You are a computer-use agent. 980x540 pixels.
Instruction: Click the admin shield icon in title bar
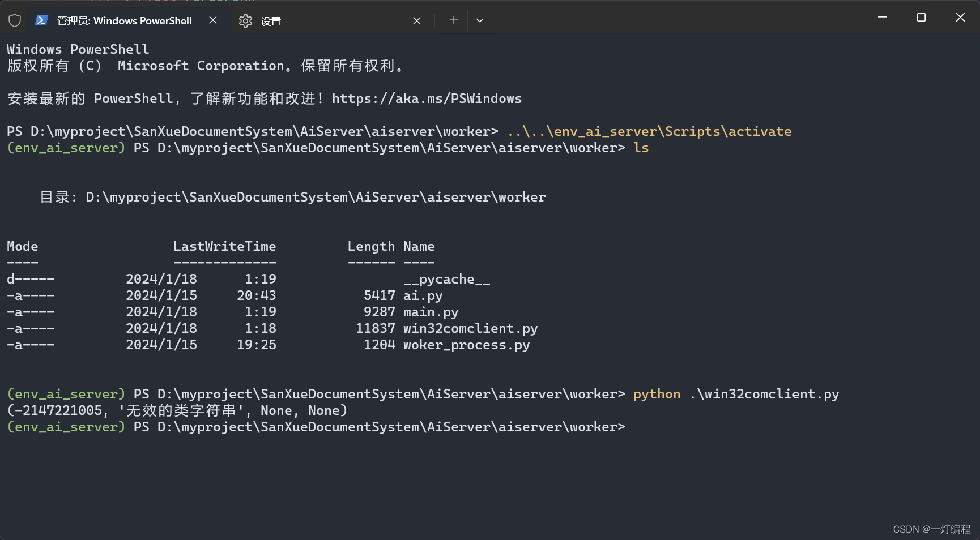[15, 21]
